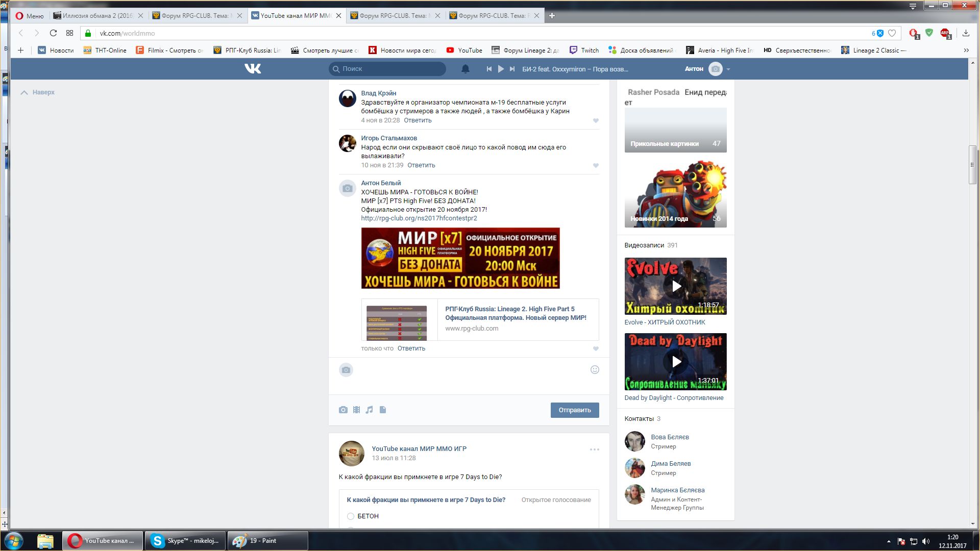The height and width of the screenshot is (551, 980).
Task: Play the Dead by Daylight video
Action: pyautogui.click(x=676, y=362)
